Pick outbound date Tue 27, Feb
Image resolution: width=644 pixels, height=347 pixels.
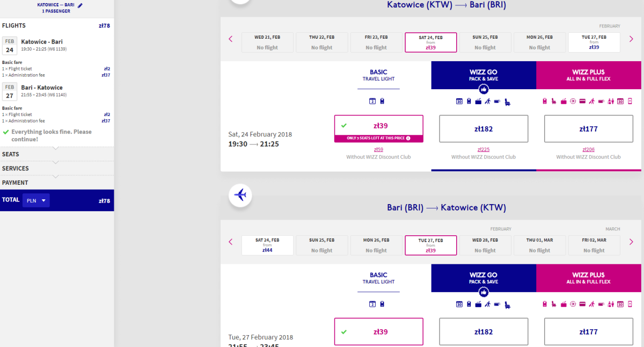[x=594, y=42]
